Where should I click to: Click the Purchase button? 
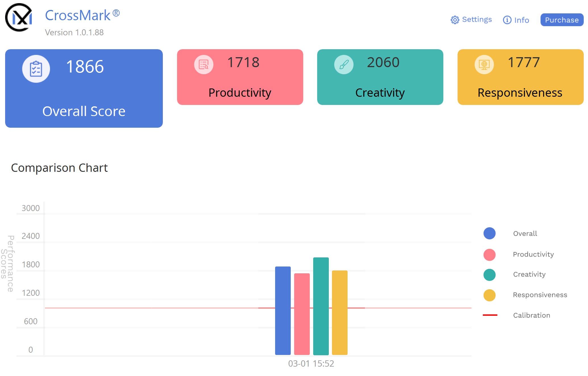pos(562,20)
